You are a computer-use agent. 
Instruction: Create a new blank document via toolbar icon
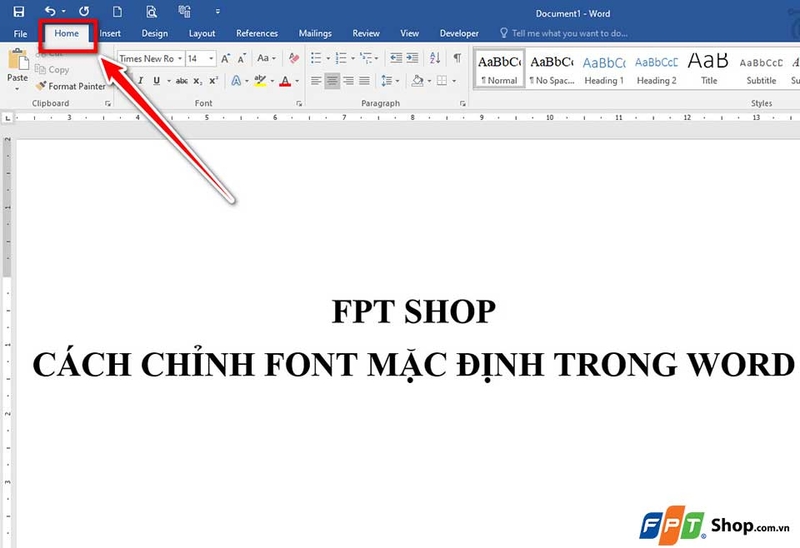117,11
